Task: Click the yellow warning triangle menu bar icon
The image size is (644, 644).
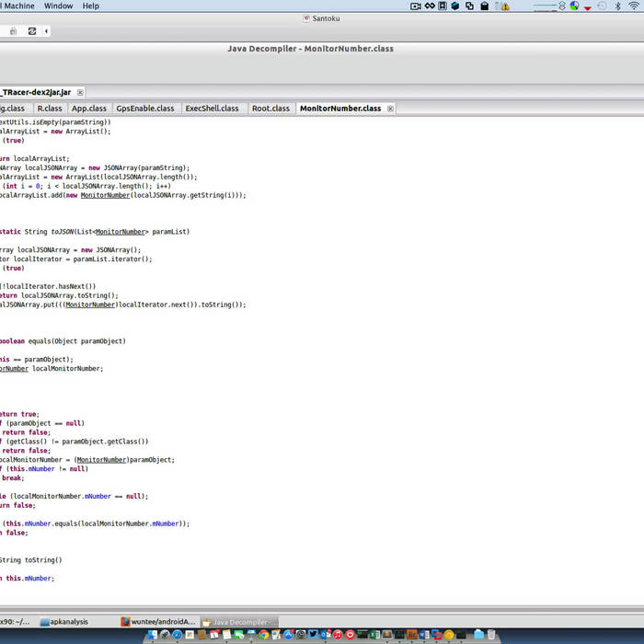Action: (505, 6)
